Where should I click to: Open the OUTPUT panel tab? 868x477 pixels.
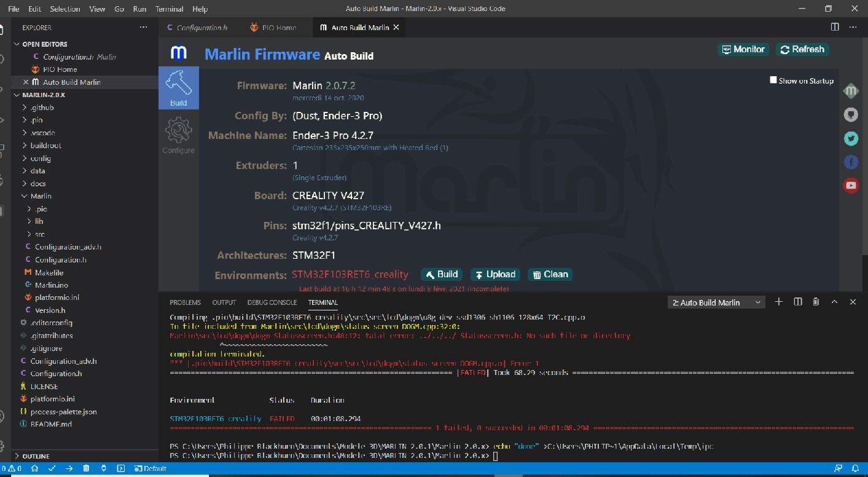click(224, 302)
